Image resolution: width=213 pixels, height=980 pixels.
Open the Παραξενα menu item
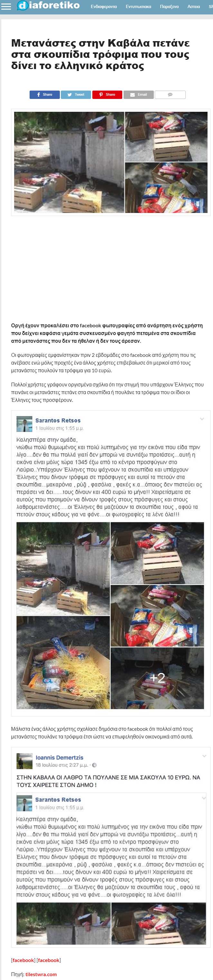[169, 6]
